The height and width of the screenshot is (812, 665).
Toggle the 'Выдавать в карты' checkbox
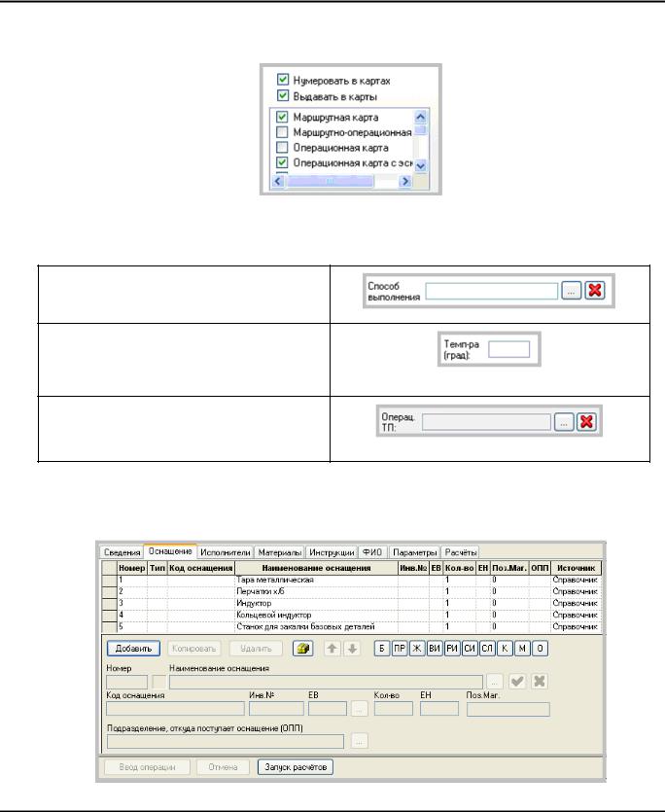(x=282, y=96)
